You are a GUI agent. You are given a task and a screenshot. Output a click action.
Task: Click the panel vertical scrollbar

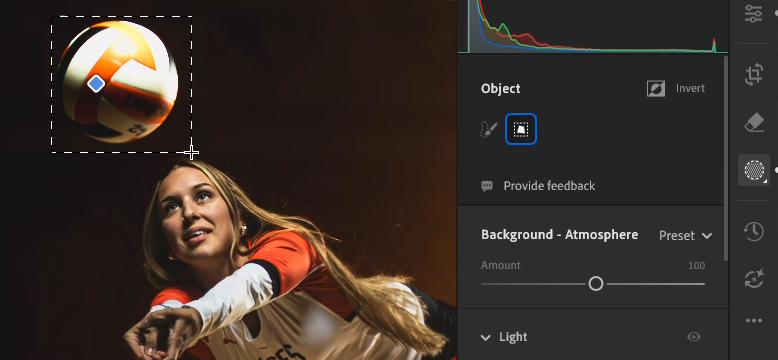(x=725, y=159)
